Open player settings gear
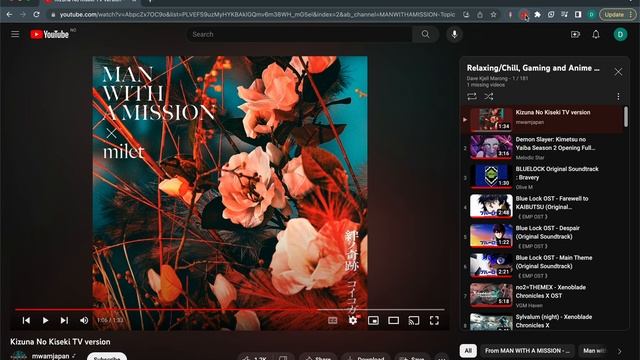 (353, 320)
